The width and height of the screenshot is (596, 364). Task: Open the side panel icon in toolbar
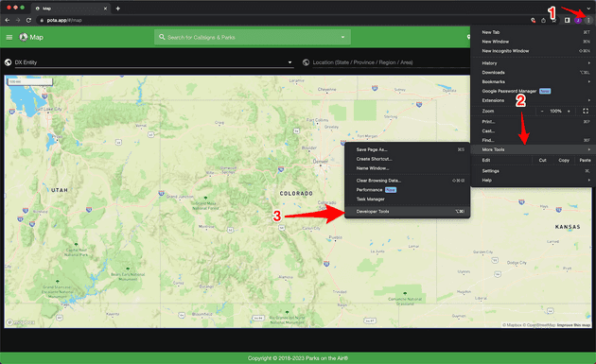[567, 20]
